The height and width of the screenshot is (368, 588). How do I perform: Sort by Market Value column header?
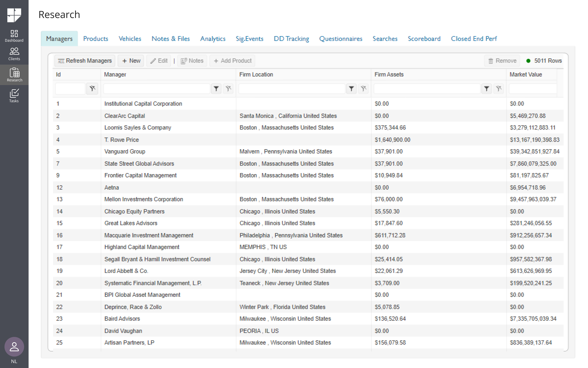[532, 74]
